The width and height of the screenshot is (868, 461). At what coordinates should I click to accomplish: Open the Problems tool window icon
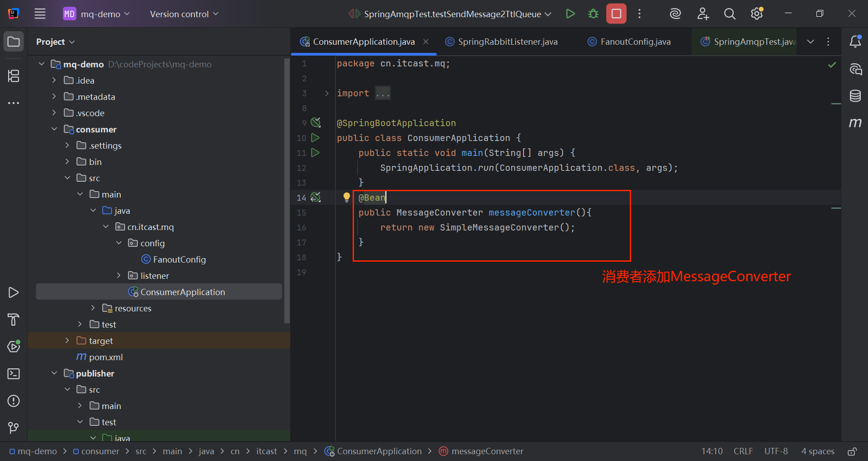click(14, 401)
